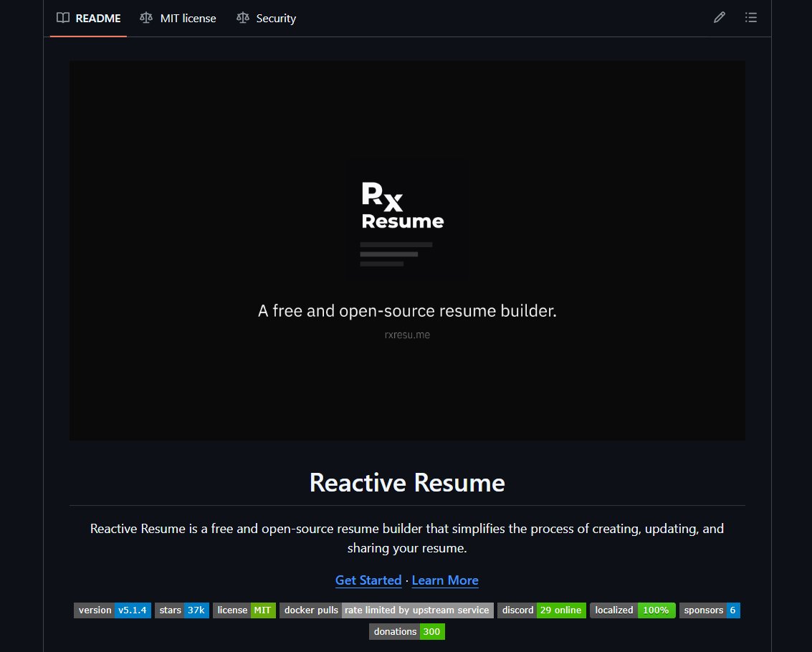This screenshot has height=652, width=812.
Task: Click the donations 300 badge
Action: point(406,631)
